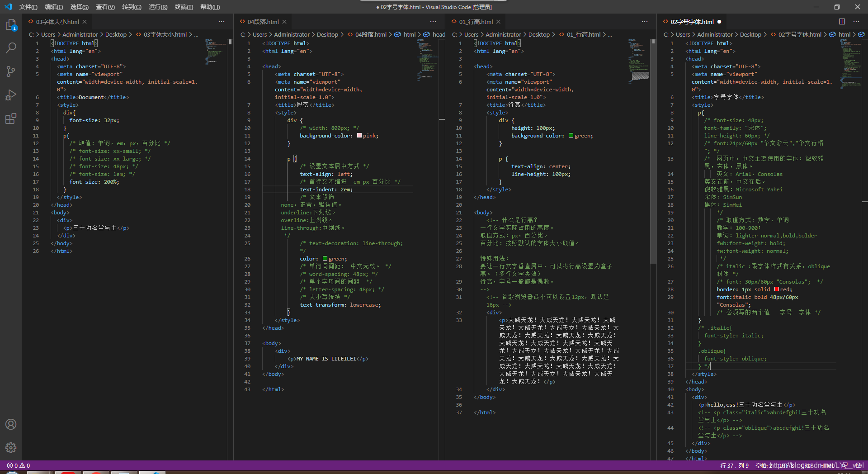Open the Accounts menu icon
868x474 pixels.
pos(11,424)
